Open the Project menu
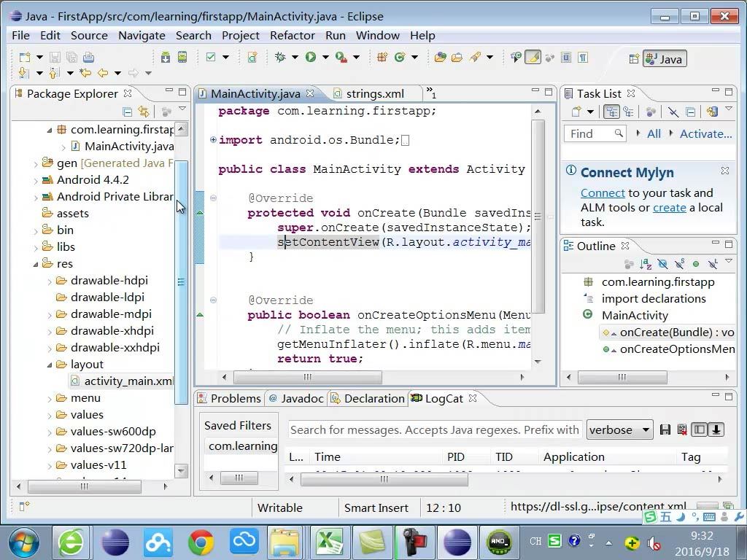Screen dimensions: 747x560 click(240, 35)
